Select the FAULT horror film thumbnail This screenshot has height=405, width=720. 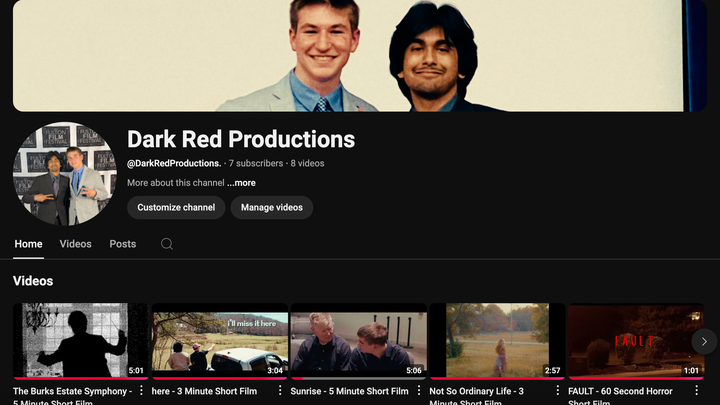click(630, 340)
